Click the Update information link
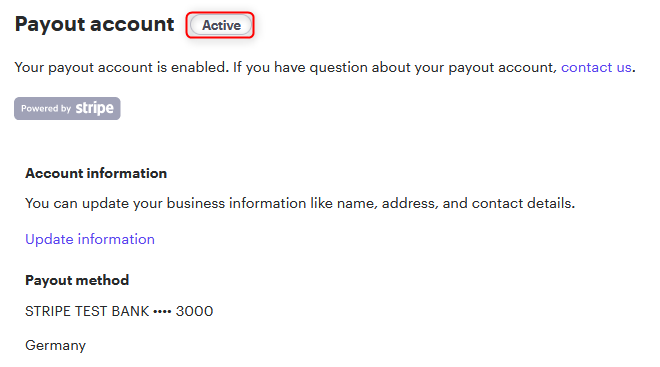This screenshot has width=660, height=367. point(90,239)
